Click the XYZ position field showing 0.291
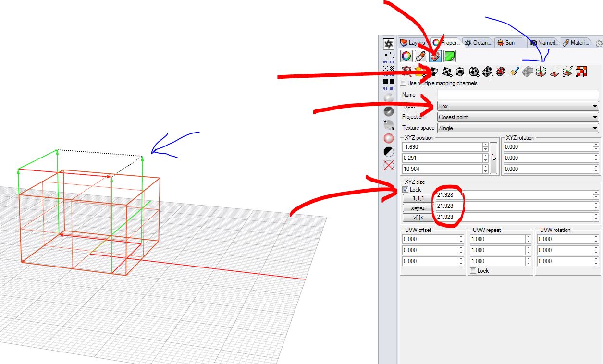Image resolution: width=603 pixels, height=364 pixels. 443,158
